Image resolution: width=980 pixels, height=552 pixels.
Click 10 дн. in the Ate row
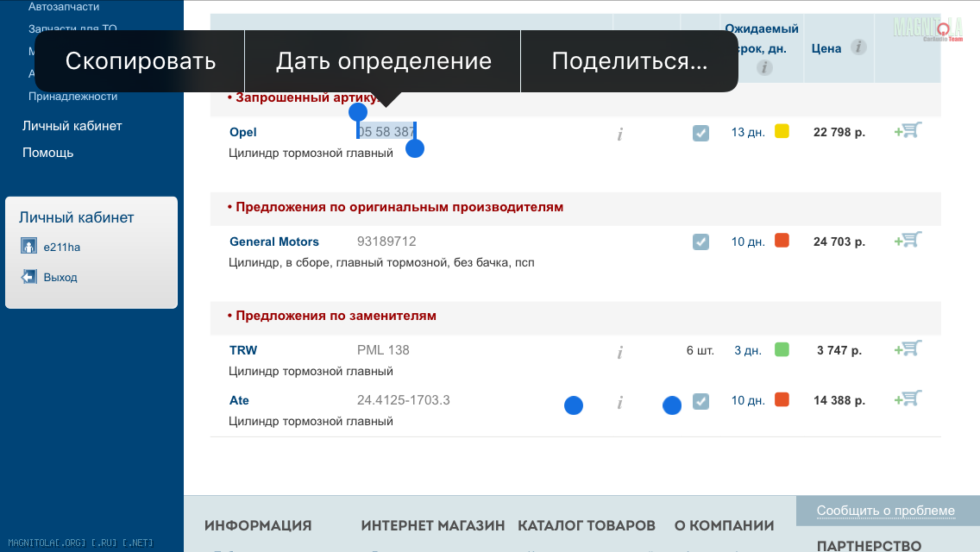[748, 401]
